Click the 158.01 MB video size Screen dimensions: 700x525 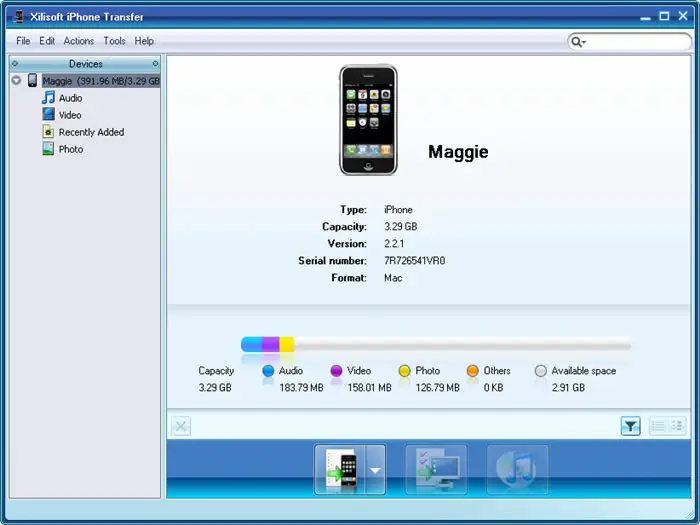click(370, 388)
